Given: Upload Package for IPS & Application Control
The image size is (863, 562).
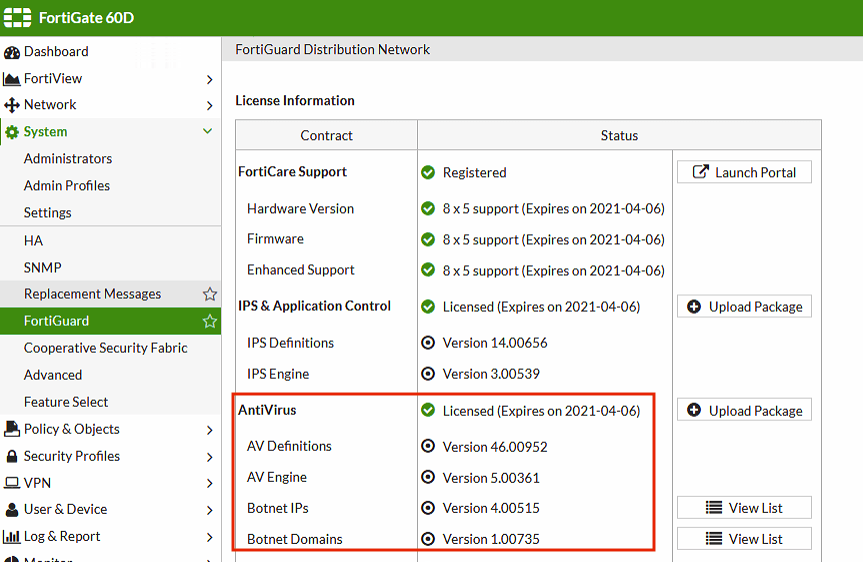Looking at the screenshot, I should point(744,307).
